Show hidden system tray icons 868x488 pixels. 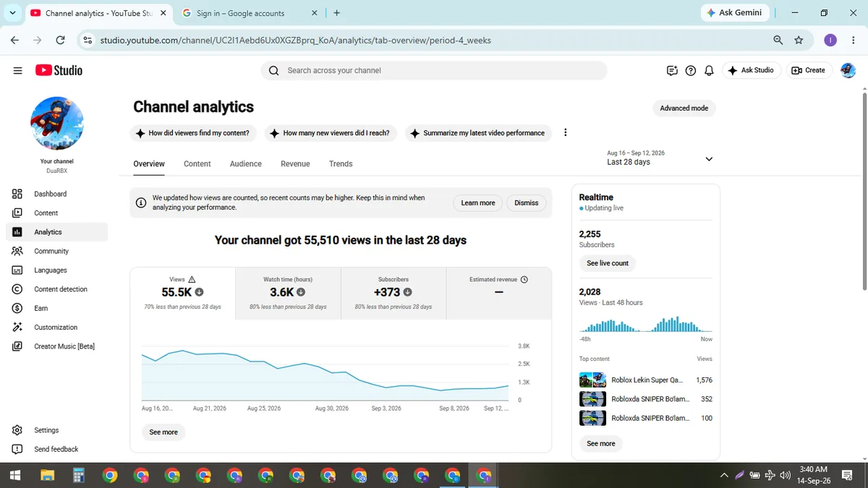coord(724,475)
